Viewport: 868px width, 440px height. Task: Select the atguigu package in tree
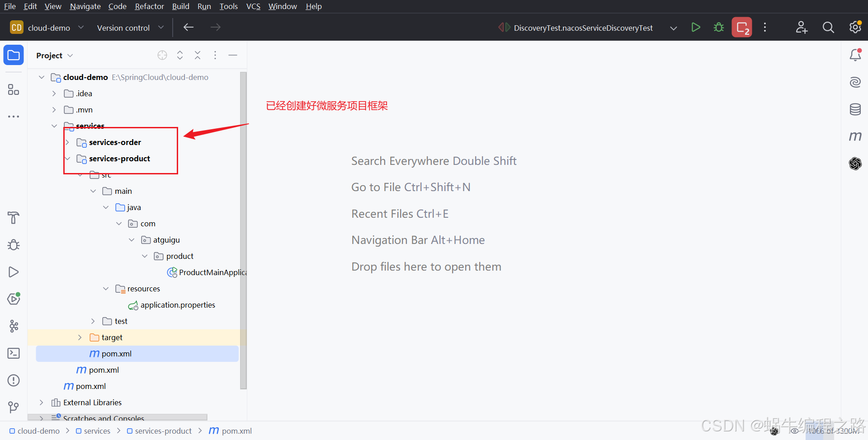click(x=160, y=240)
